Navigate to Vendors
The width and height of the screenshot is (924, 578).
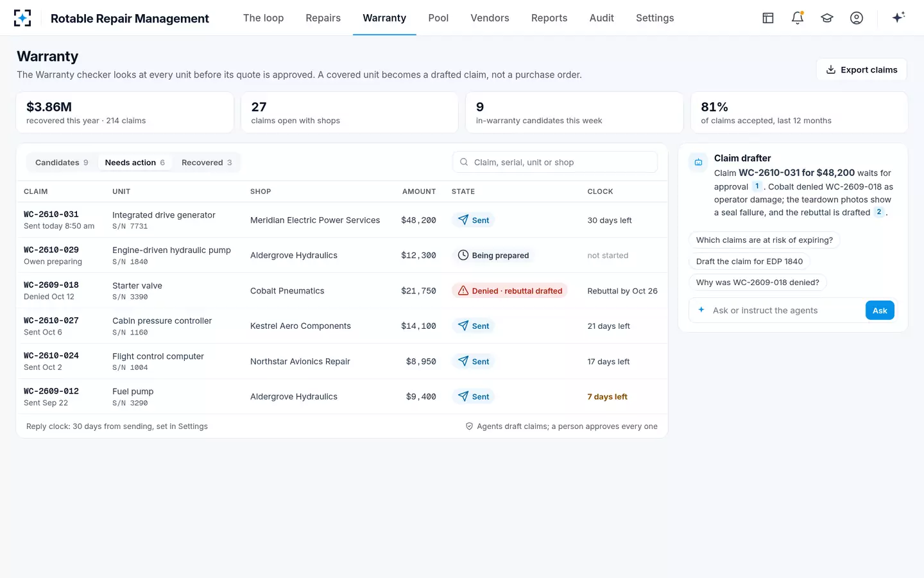(x=490, y=18)
